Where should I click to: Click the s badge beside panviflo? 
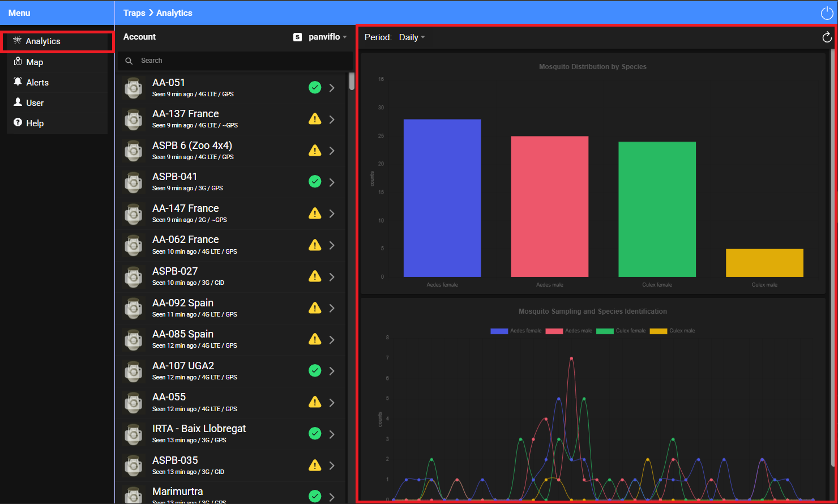298,37
